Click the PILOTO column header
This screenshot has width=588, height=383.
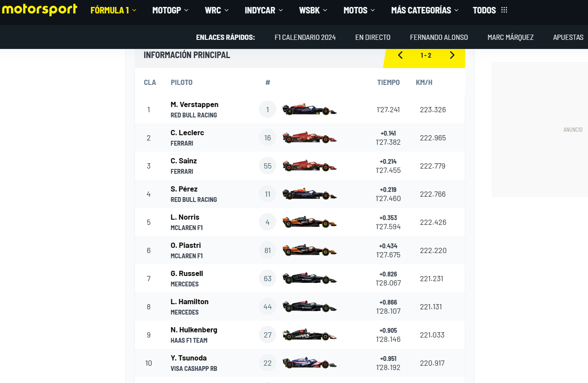point(182,82)
